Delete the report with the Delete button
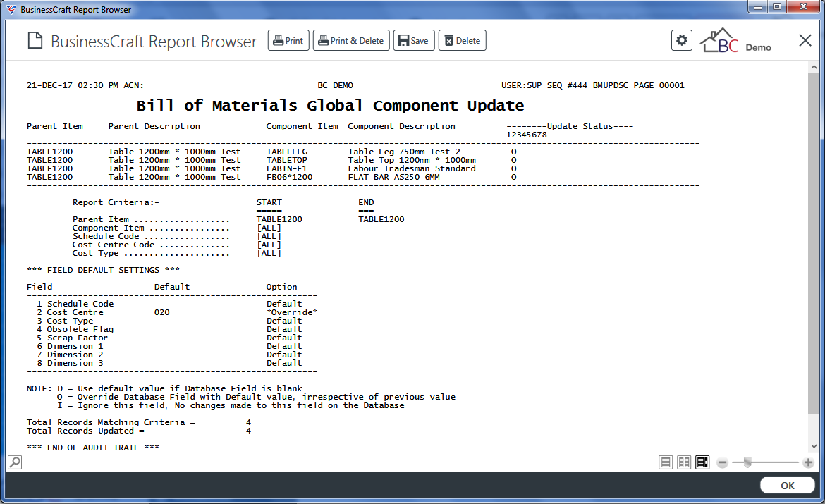 tap(462, 40)
